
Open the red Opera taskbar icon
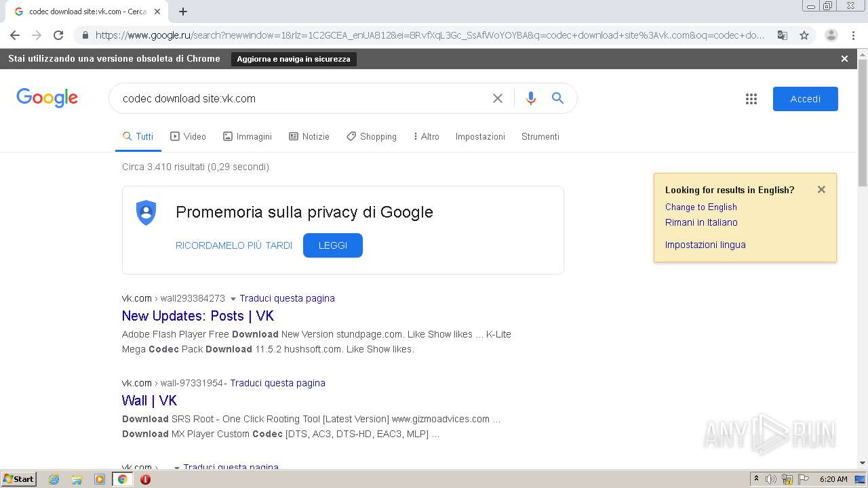(145, 479)
